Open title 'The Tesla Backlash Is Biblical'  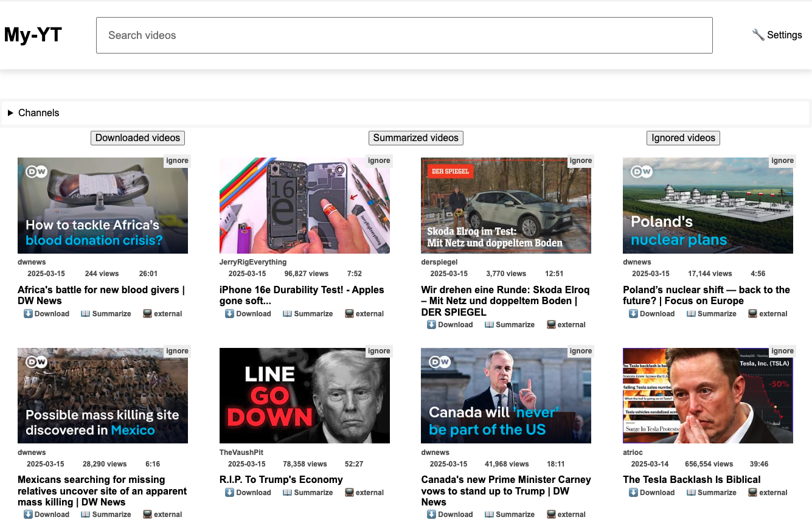692,480
